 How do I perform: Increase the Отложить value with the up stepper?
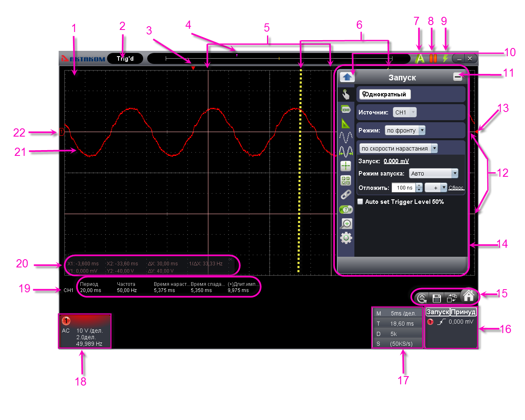[x=419, y=185]
